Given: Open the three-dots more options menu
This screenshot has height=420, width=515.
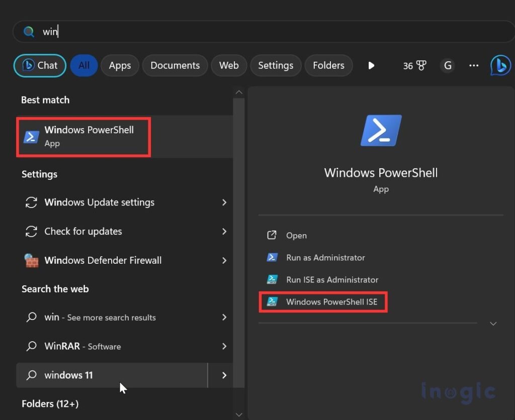Looking at the screenshot, I should point(474,66).
